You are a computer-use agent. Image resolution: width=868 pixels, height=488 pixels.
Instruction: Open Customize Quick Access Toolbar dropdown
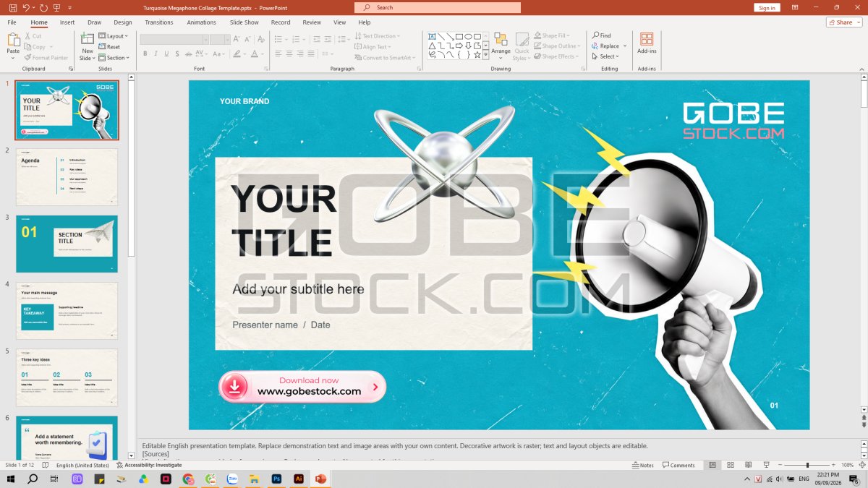tap(69, 8)
